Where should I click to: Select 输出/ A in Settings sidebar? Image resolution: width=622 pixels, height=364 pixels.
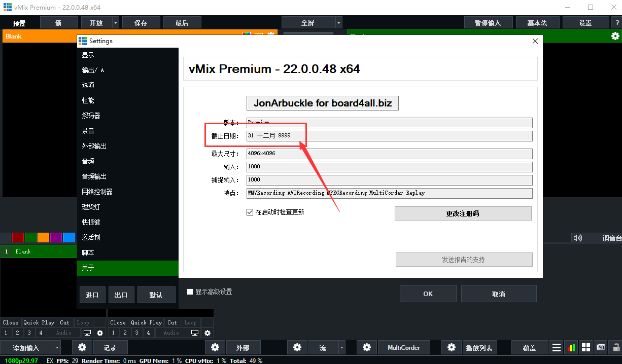pyautogui.click(x=128, y=70)
